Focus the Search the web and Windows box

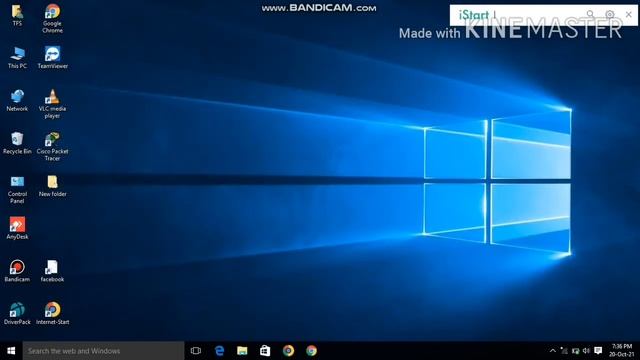point(103,351)
